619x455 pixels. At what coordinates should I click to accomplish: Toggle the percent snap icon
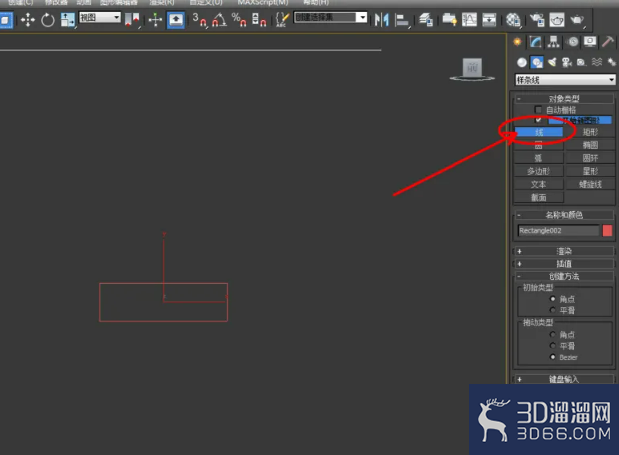click(x=239, y=20)
